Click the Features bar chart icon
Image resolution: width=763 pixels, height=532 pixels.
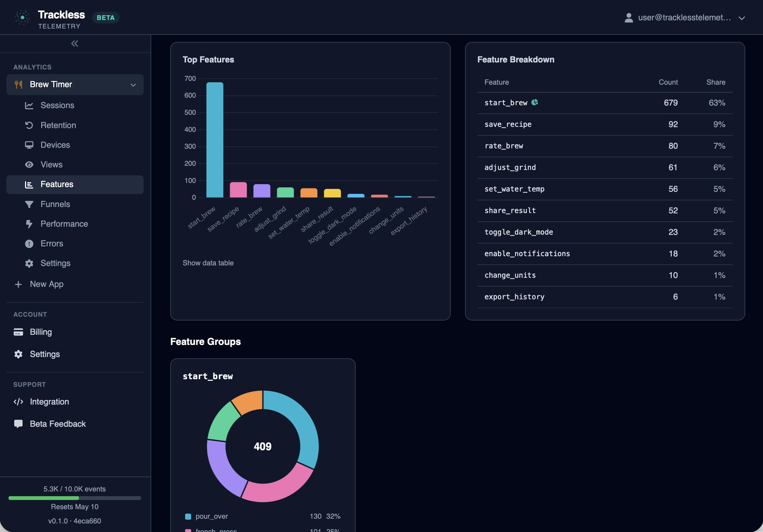29,185
